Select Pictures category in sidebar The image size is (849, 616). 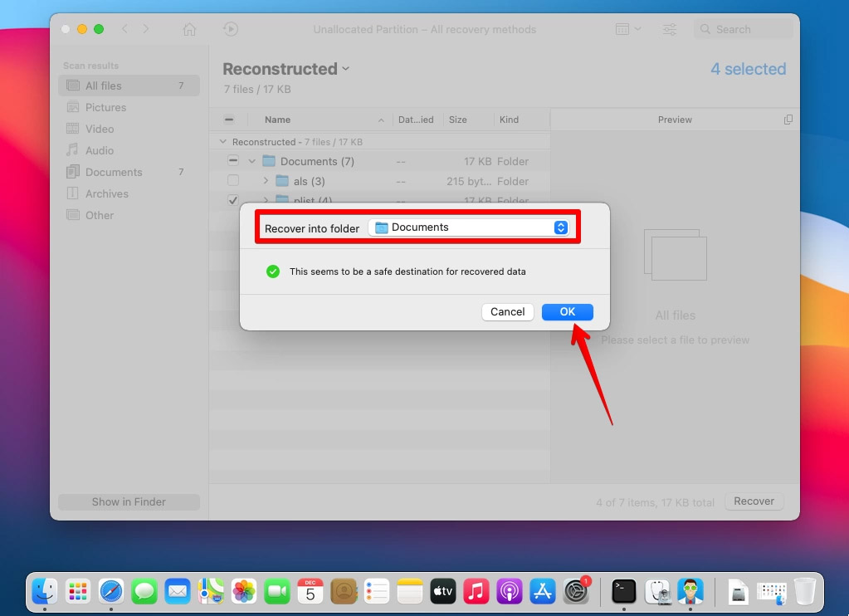pyautogui.click(x=129, y=107)
